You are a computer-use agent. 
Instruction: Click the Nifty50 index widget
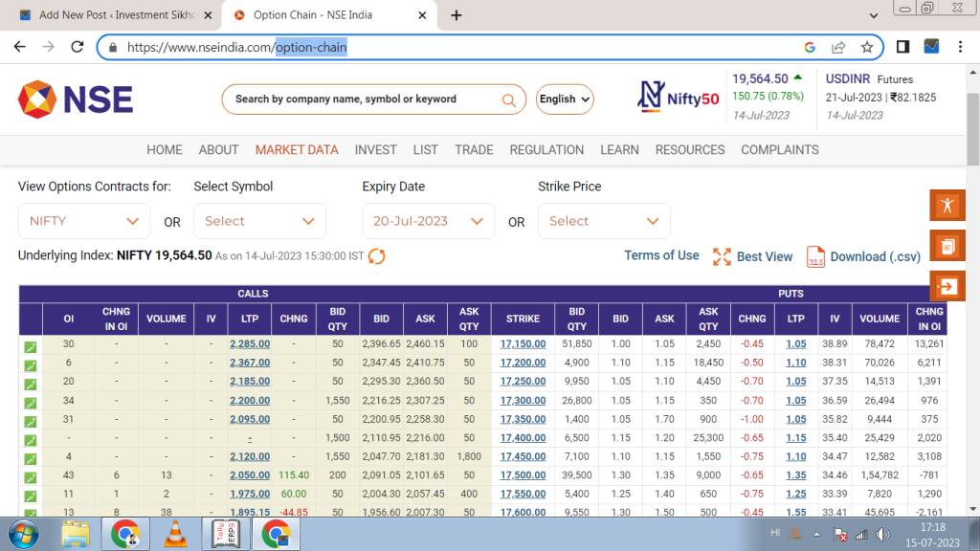678,98
